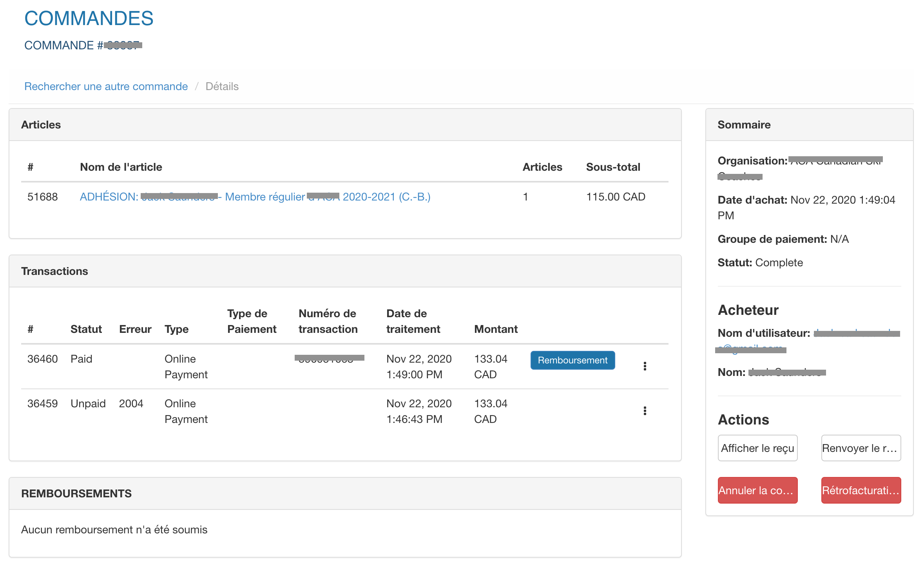Image resolution: width=924 pixels, height=578 pixels.
Task: Click the COMMANDES page heading
Action: 89,18
